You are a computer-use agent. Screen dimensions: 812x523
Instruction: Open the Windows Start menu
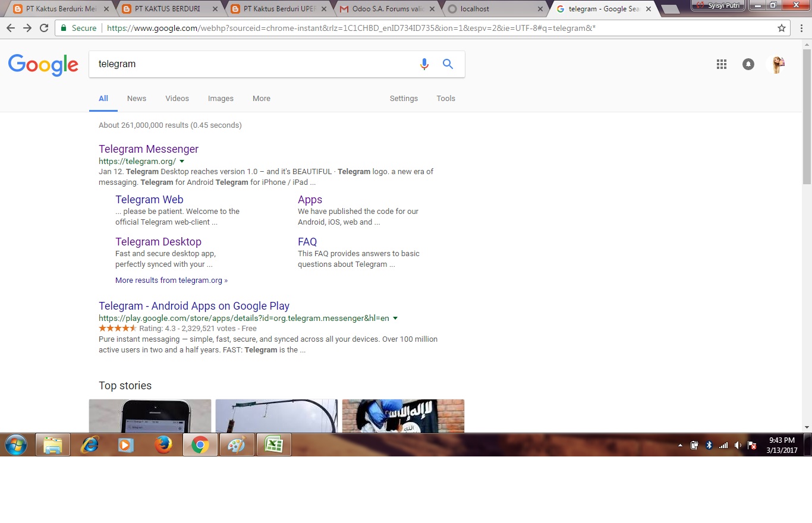point(16,445)
